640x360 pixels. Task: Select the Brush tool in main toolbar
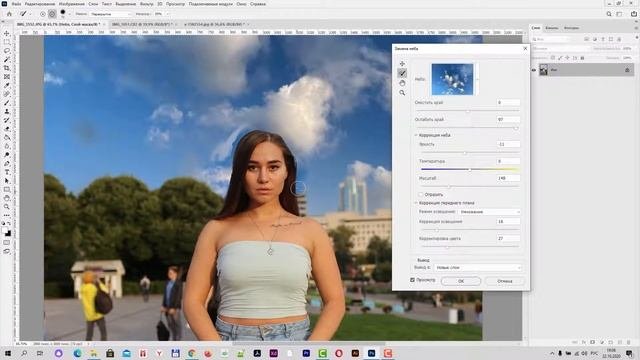click(7, 102)
